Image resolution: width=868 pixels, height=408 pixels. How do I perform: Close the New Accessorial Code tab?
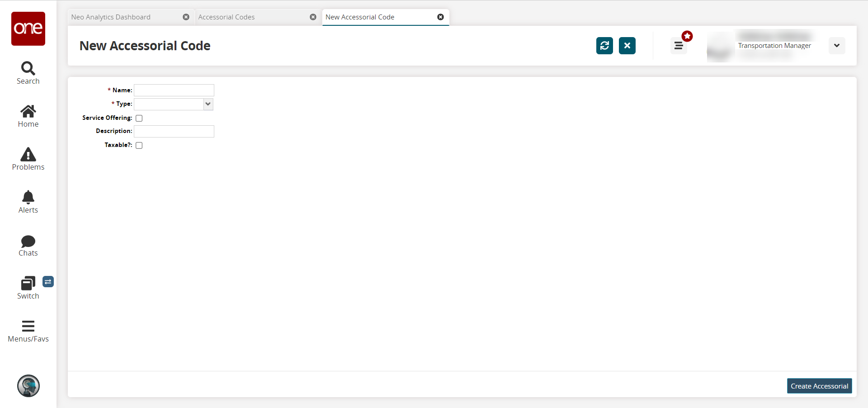(x=440, y=17)
